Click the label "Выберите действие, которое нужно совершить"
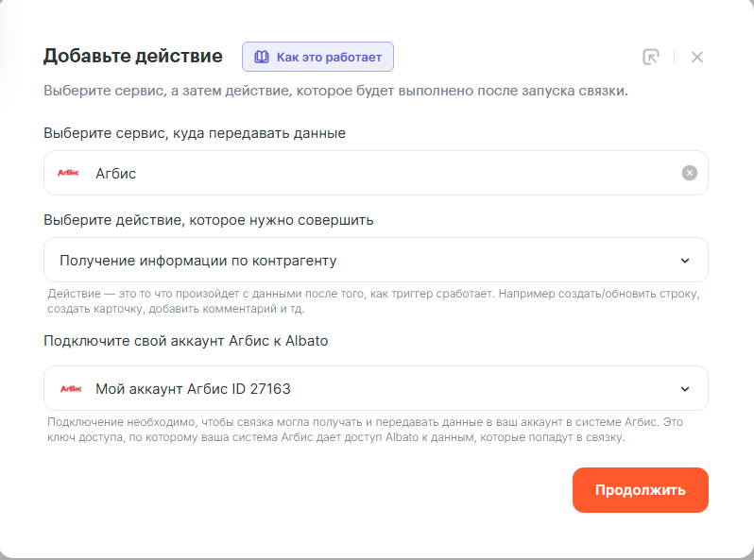Viewport: 754px width, 560px height. coord(209,220)
